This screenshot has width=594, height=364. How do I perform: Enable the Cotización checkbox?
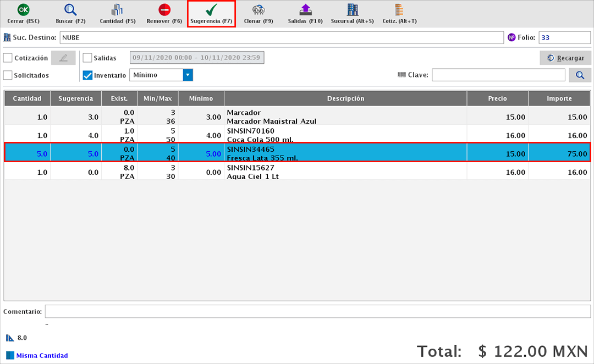click(8, 58)
